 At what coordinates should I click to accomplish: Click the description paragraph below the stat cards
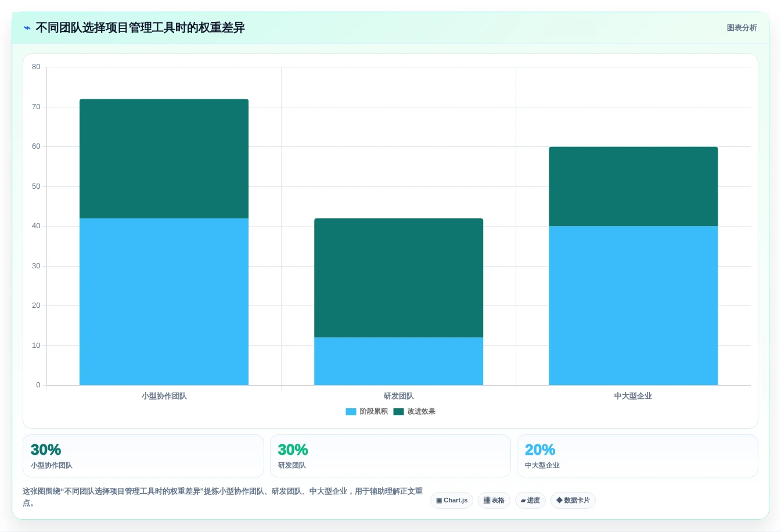coord(222,497)
